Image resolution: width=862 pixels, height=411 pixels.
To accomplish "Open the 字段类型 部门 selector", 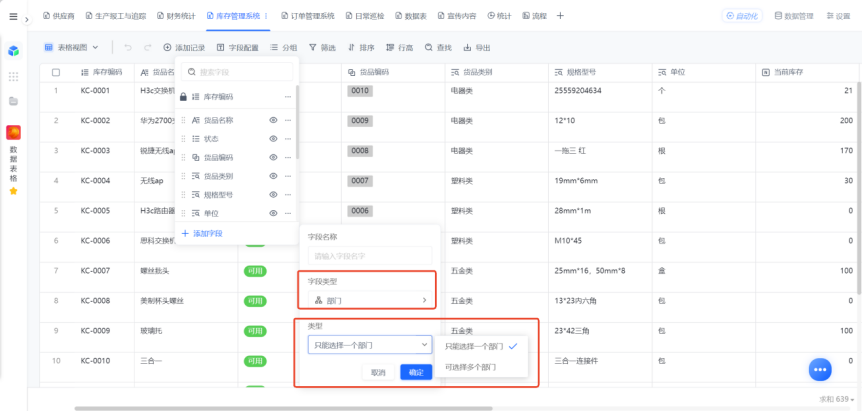I will tap(370, 300).
